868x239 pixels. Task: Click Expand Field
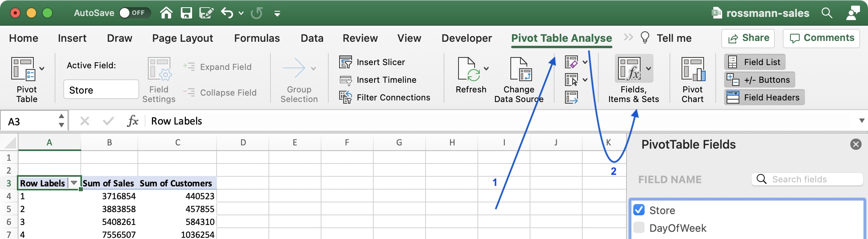click(x=218, y=67)
